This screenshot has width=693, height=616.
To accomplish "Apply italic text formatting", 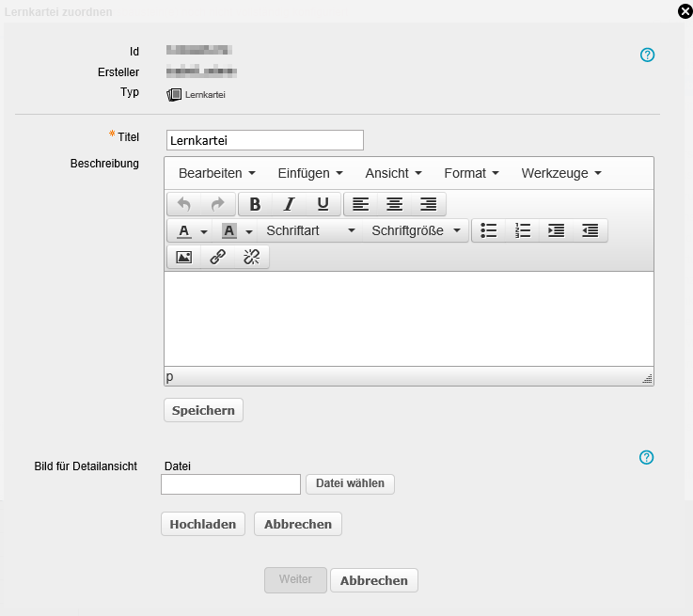I will pyautogui.click(x=289, y=204).
